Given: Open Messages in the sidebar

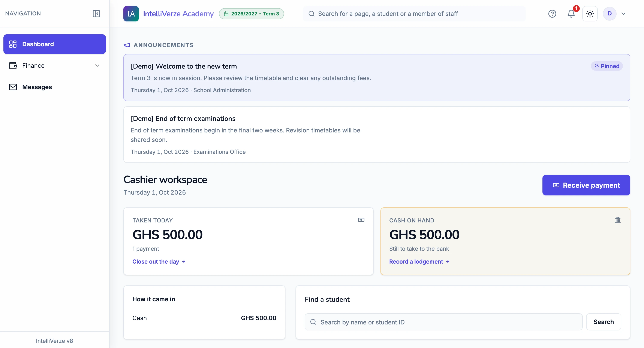Looking at the screenshot, I should pyautogui.click(x=54, y=87).
